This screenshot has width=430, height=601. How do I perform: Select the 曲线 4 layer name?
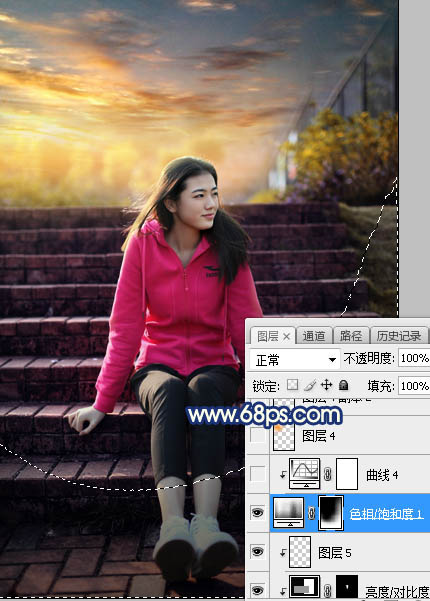click(x=382, y=475)
